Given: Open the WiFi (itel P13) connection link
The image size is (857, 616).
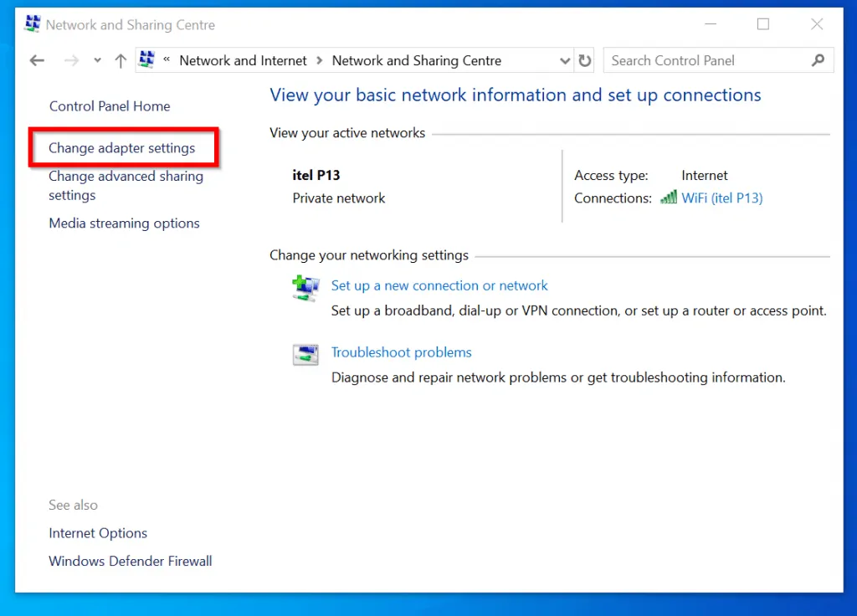Looking at the screenshot, I should 721,198.
